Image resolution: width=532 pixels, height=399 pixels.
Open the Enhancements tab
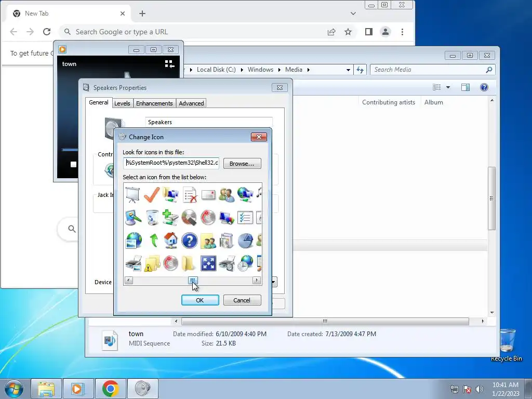(154, 103)
